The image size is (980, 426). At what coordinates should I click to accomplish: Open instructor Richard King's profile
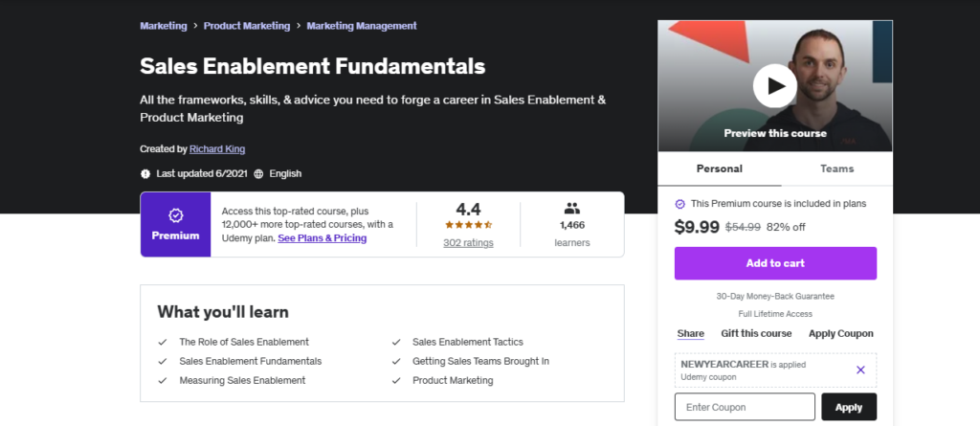point(217,149)
